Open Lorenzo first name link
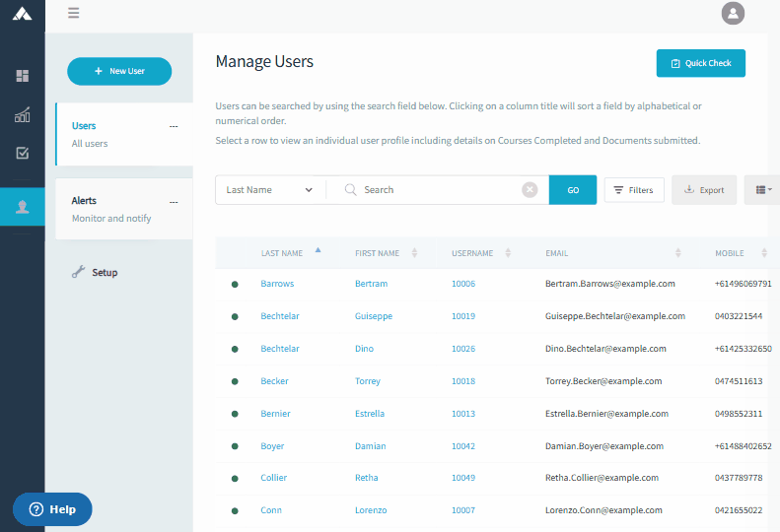Screen dimensions: 780x532 (x=371, y=510)
